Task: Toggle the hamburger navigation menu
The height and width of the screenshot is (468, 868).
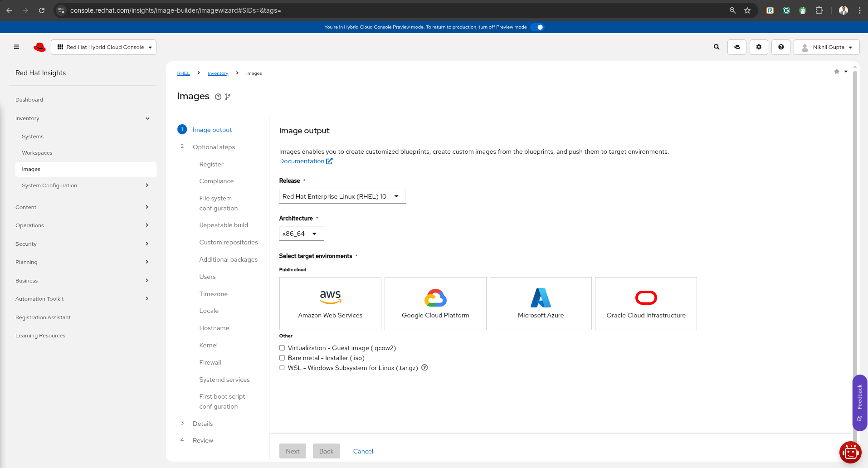Action: coord(16,47)
